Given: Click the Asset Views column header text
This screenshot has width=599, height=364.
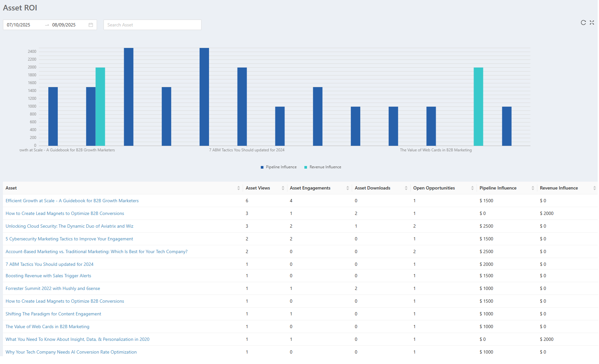Looking at the screenshot, I should pyautogui.click(x=258, y=188).
